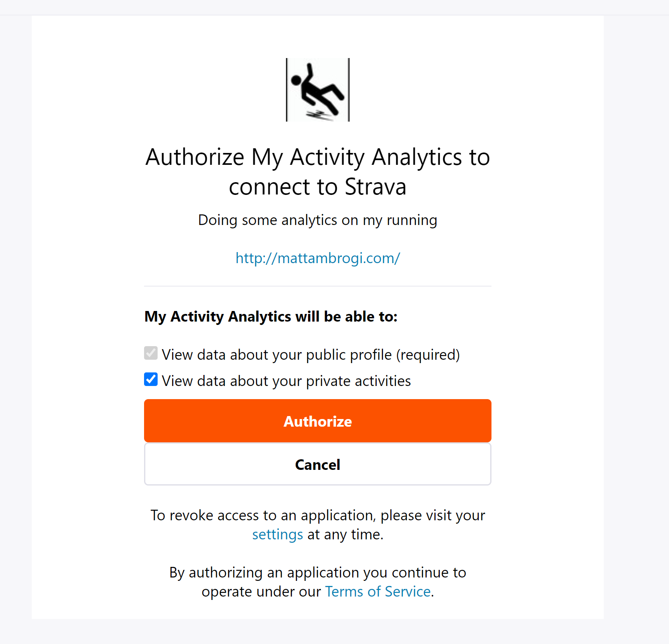Click the gray page background outside the card
Screen dimensions: 669x644
(636, 297)
